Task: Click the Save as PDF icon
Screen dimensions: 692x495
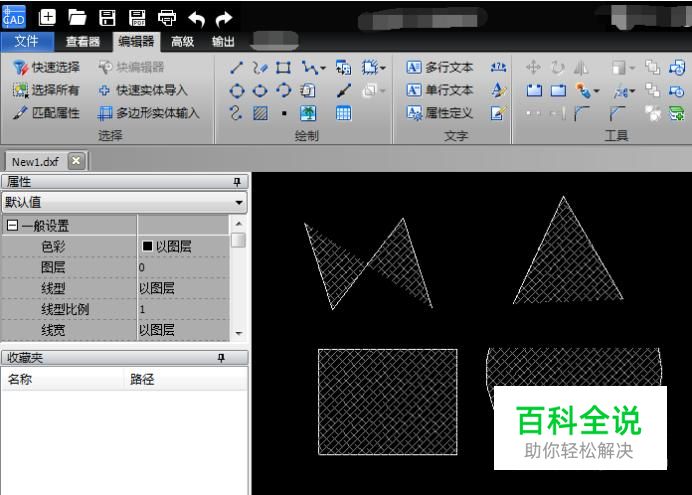Action: click(137, 18)
